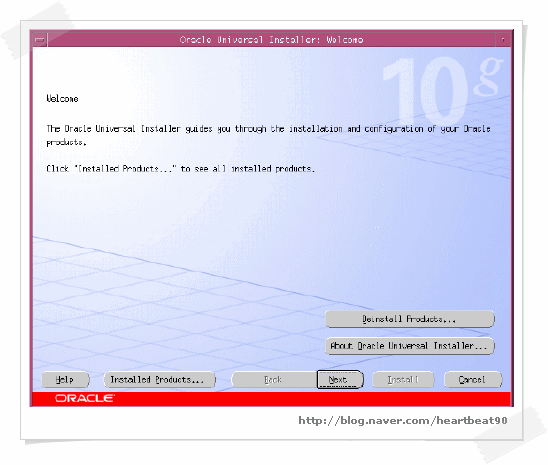This screenshot has width=548, height=465.
Task: Click the blog.naver.com/heartbeat90 URL text
Action: tap(403, 420)
